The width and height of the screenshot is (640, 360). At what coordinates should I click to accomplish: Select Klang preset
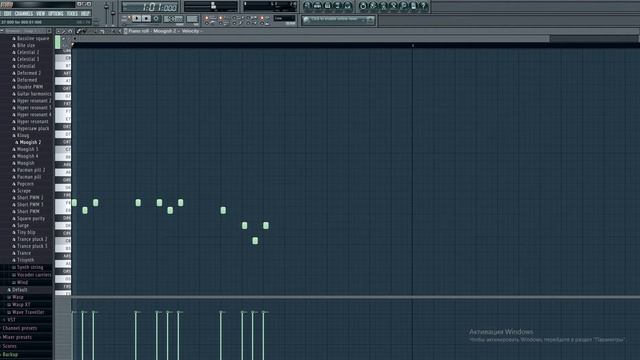click(23, 136)
